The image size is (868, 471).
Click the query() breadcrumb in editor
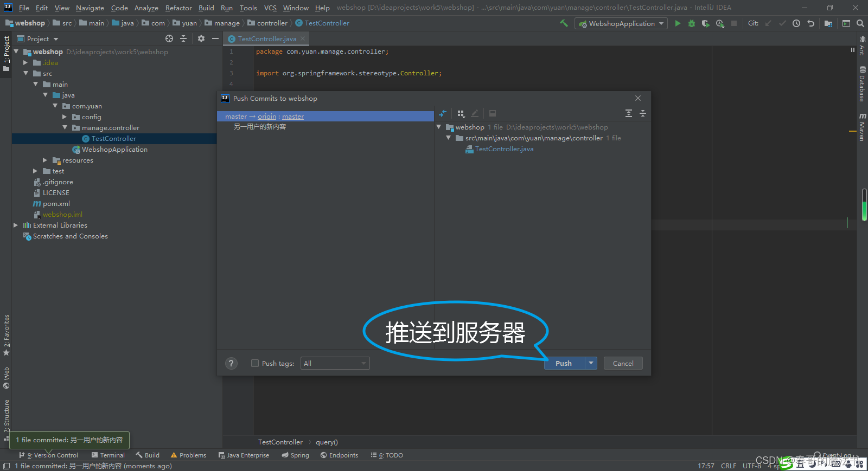coord(327,442)
